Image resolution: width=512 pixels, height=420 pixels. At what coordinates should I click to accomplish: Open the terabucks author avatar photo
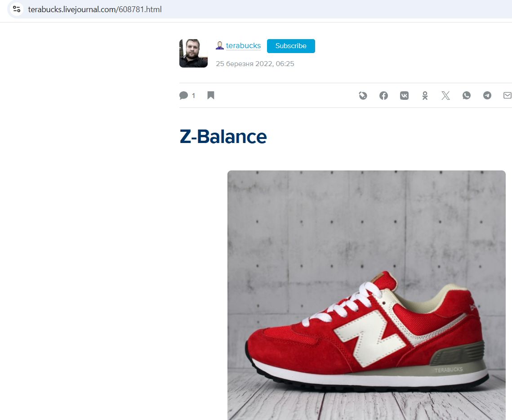193,53
